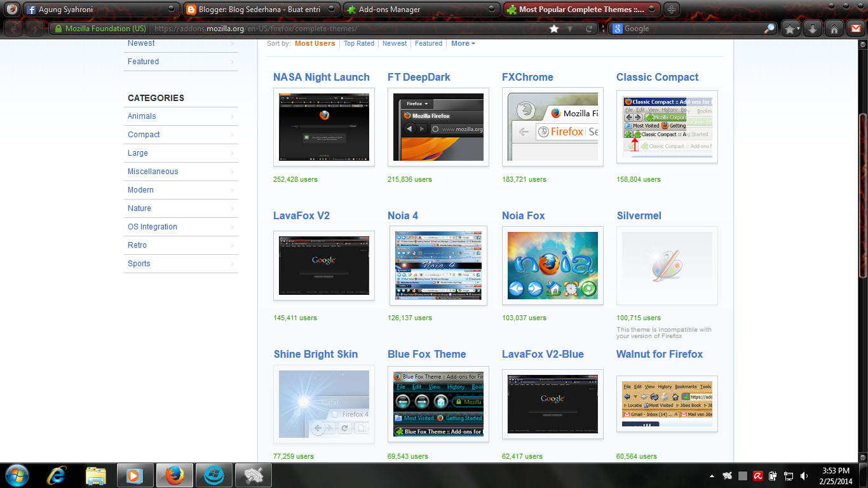Sort themes by Top Rated
Image resolution: width=868 pixels, height=488 pixels.
pyautogui.click(x=358, y=43)
